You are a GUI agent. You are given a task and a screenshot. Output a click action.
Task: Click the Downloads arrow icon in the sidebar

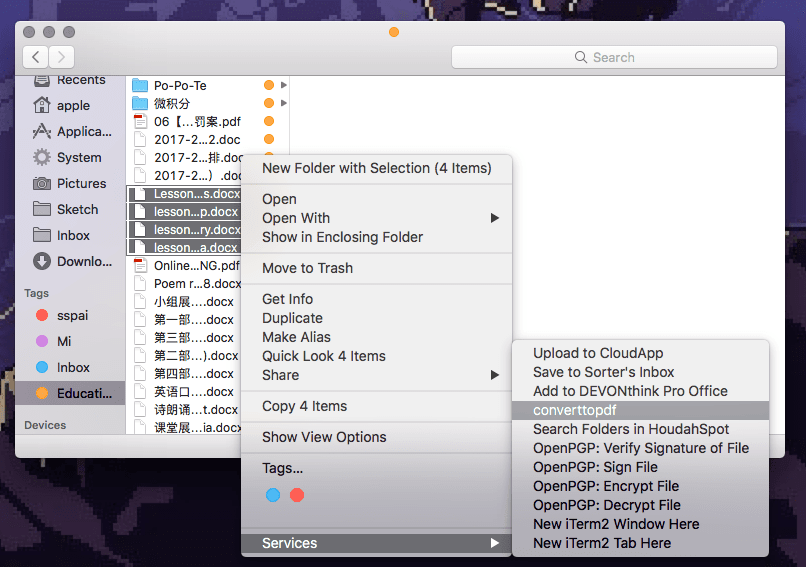pos(42,261)
